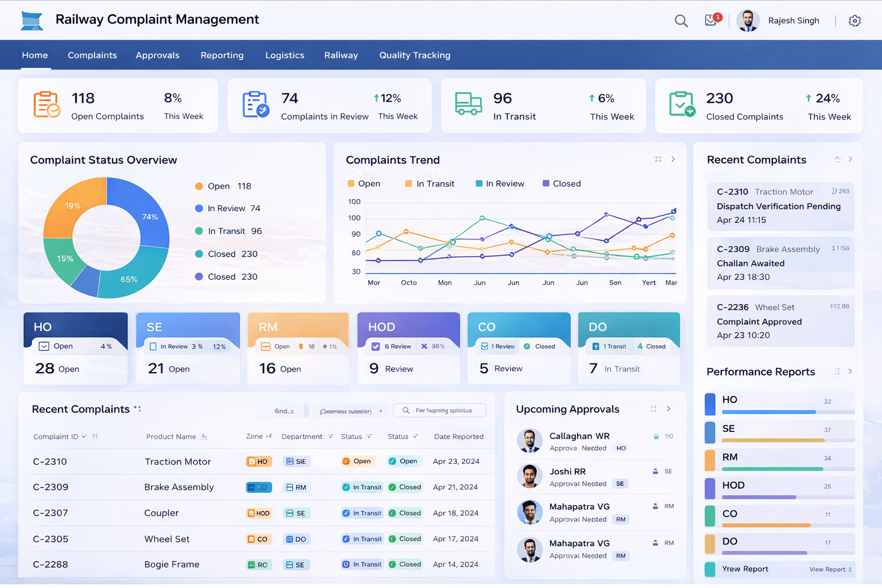Image resolution: width=882 pixels, height=588 pixels.
Task: Toggle the In Review checkbox in SE card
Action: pyautogui.click(x=153, y=347)
